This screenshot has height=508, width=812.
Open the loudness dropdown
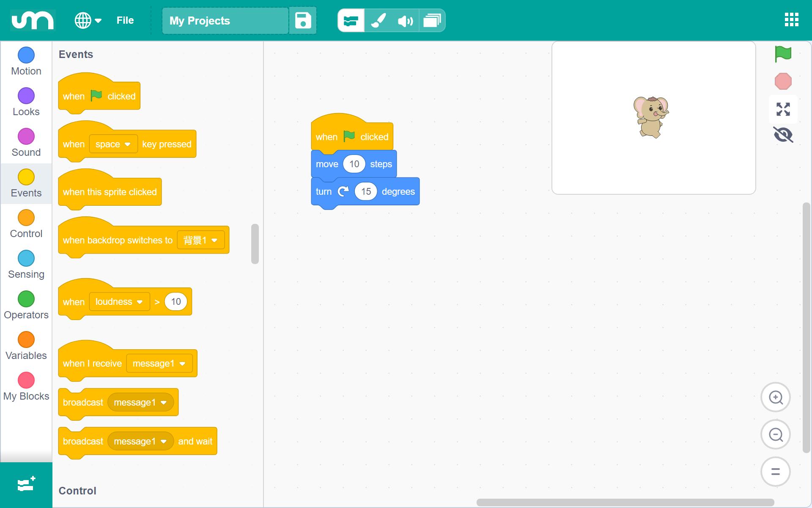[120, 302]
